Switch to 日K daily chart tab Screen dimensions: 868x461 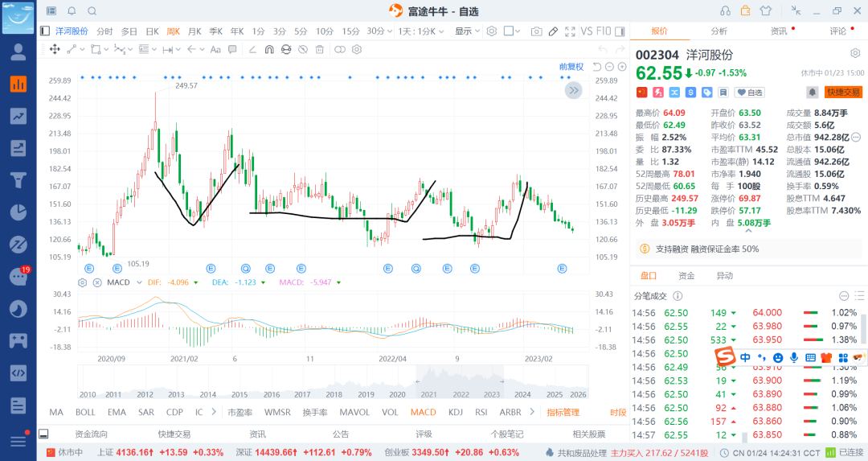click(152, 31)
